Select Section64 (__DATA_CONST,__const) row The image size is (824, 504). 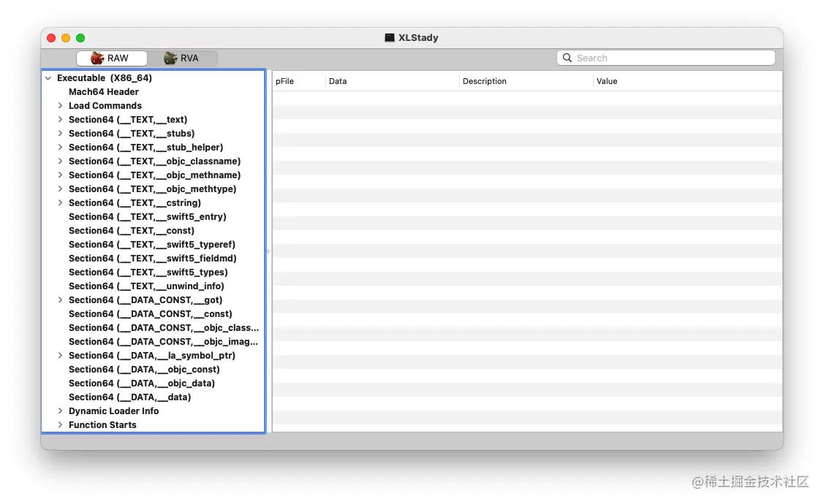pos(154,314)
